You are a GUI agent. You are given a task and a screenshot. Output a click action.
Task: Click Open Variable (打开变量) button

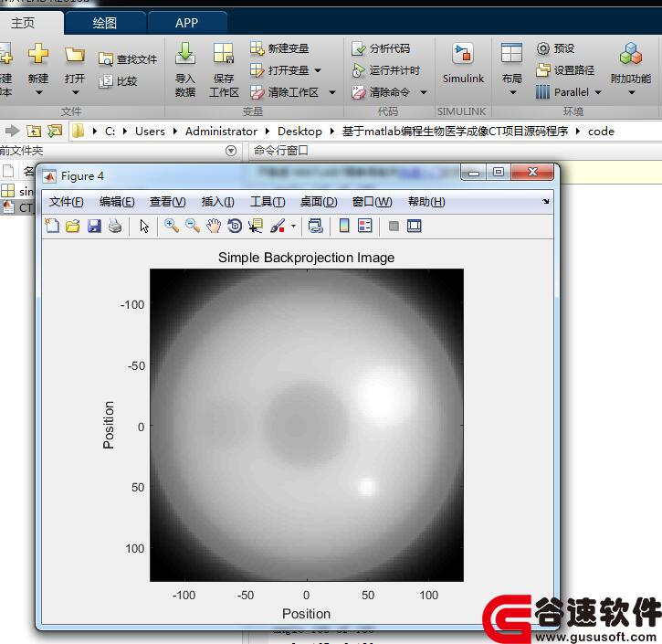point(280,70)
